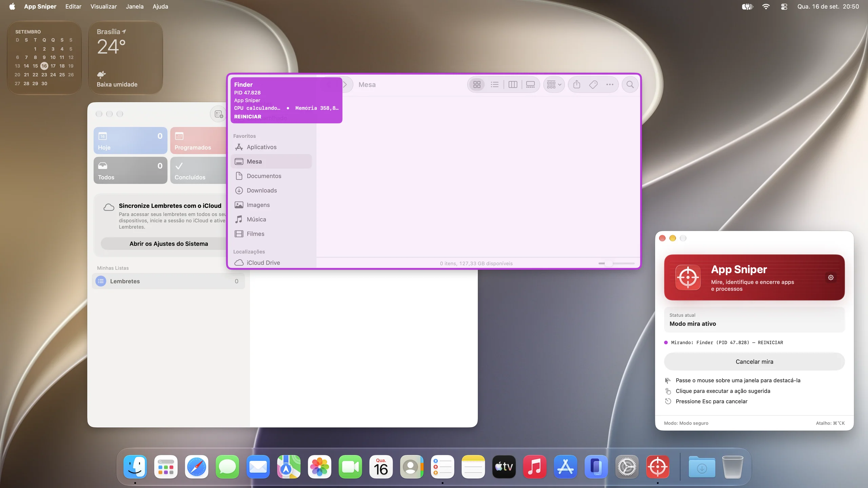
Task: Open Launchpad from the Dock
Action: 166,467
